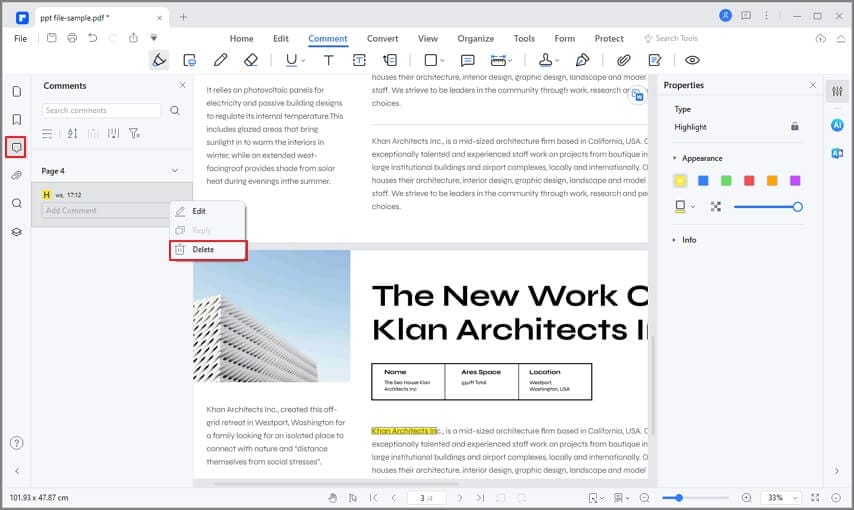Select the Text Box tool
The height and width of the screenshot is (510, 854).
point(359,60)
